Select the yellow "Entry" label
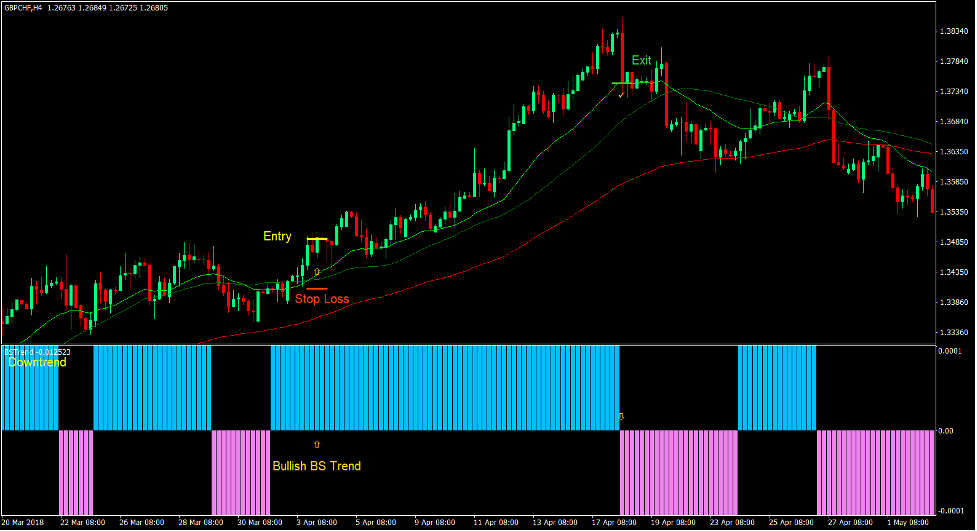This screenshot has width=977, height=531. pyautogui.click(x=277, y=236)
